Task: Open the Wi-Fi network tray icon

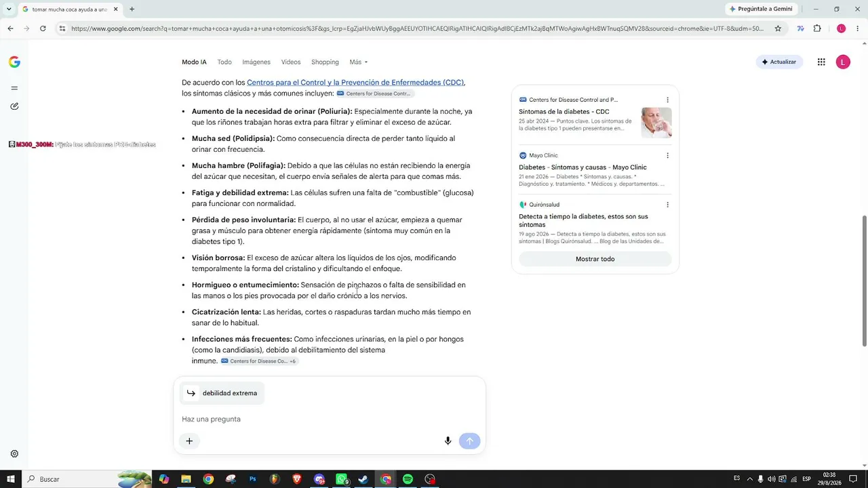Action: click(x=793, y=479)
